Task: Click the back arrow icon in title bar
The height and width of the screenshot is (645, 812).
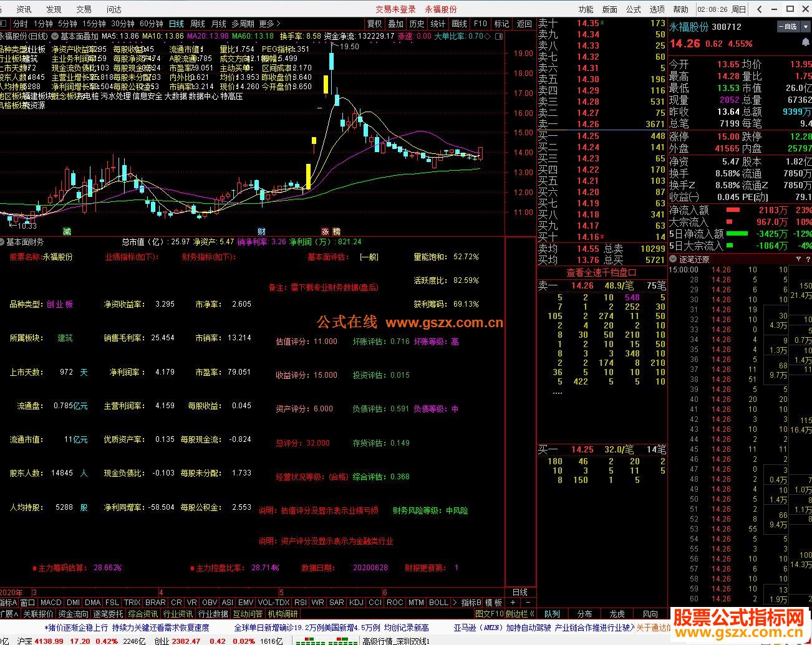Action: point(760,9)
